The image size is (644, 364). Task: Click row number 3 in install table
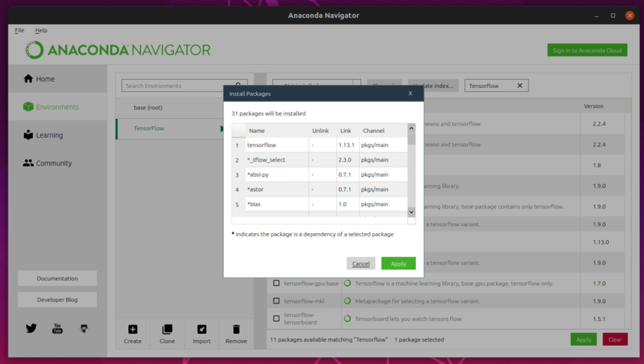237,175
